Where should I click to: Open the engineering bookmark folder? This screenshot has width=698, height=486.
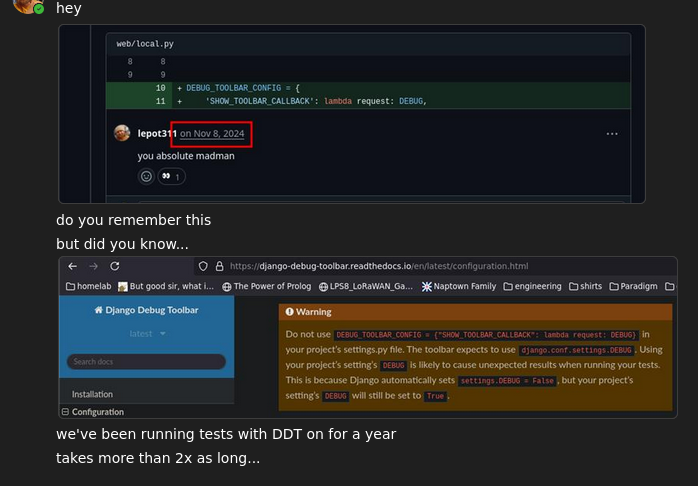pyautogui.click(x=532, y=286)
